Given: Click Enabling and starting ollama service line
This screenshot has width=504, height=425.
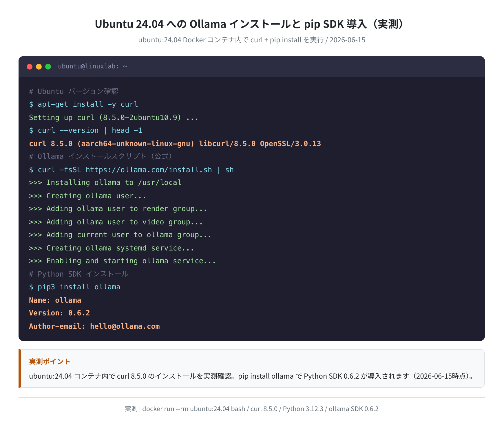Looking at the screenshot, I should click(122, 261).
